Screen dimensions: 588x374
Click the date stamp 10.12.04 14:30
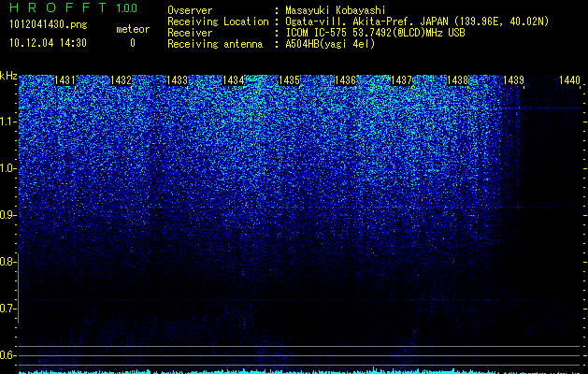coord(48,43)
